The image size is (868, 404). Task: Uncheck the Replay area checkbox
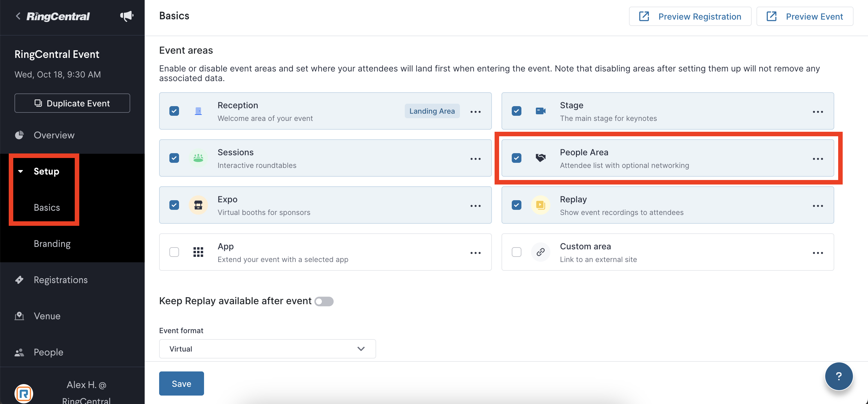pos(517,205)
